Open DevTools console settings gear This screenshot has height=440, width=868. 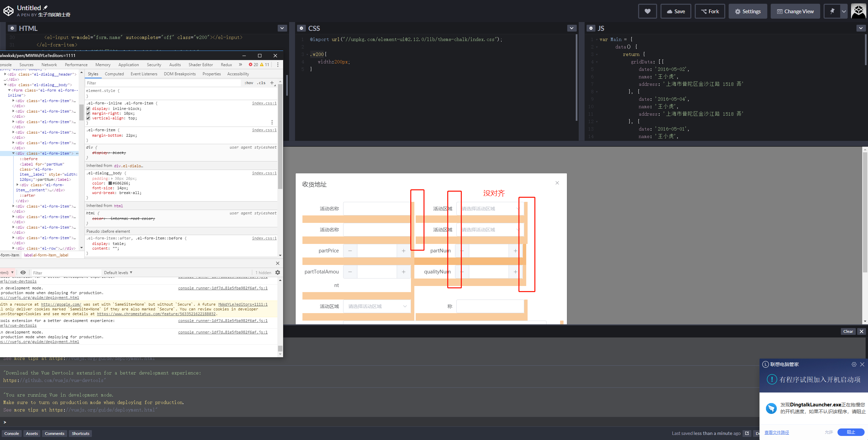[x=278, y=272]
